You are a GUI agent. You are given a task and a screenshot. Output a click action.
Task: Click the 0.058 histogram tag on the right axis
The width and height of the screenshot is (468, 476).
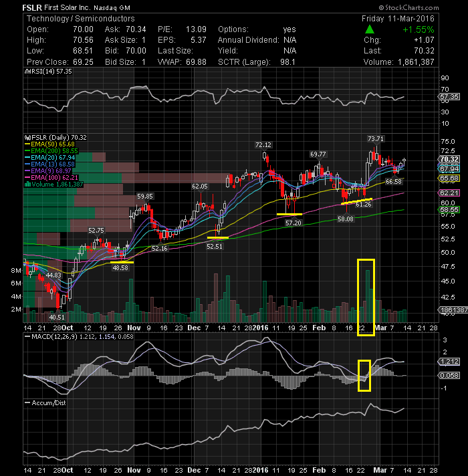pyautogui.click(x=449, y=376)
